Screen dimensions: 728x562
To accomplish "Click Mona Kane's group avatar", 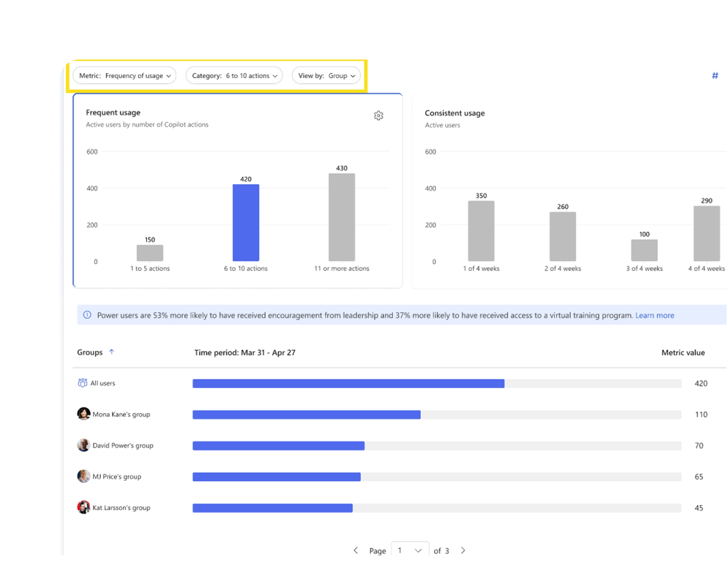I will click(x=83, y=413).
